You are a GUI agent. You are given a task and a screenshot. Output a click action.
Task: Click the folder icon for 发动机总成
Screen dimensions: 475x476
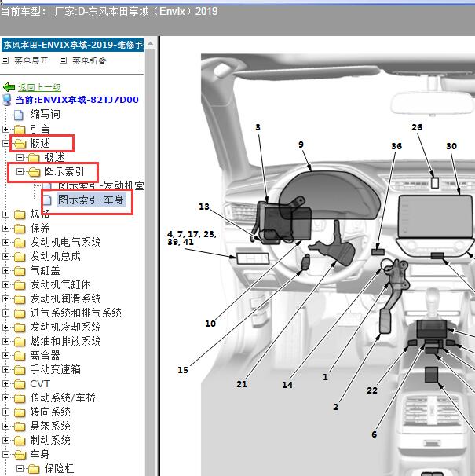coord(20,257)
